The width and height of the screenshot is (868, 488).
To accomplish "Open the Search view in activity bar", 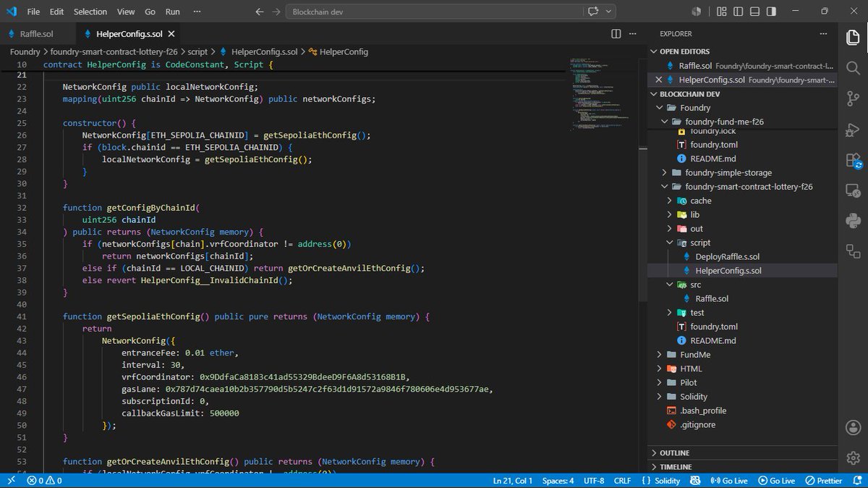I will (x=853, y=68).
